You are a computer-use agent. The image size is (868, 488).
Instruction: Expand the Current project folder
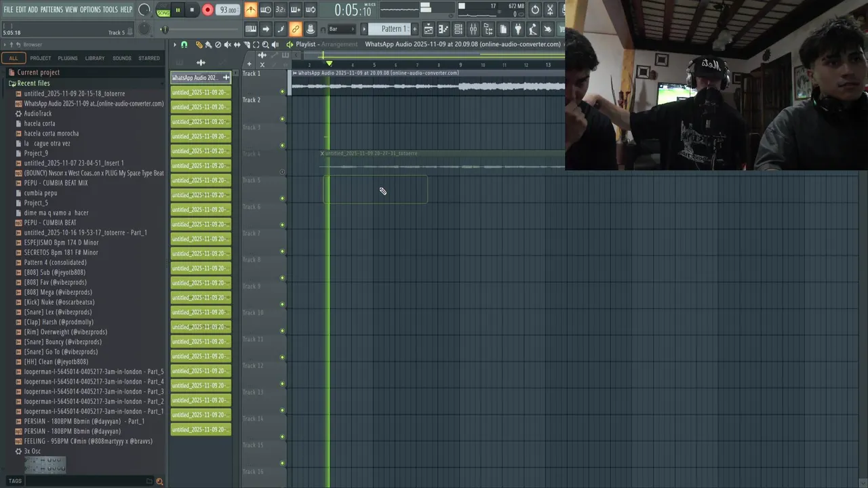[38, 73]
